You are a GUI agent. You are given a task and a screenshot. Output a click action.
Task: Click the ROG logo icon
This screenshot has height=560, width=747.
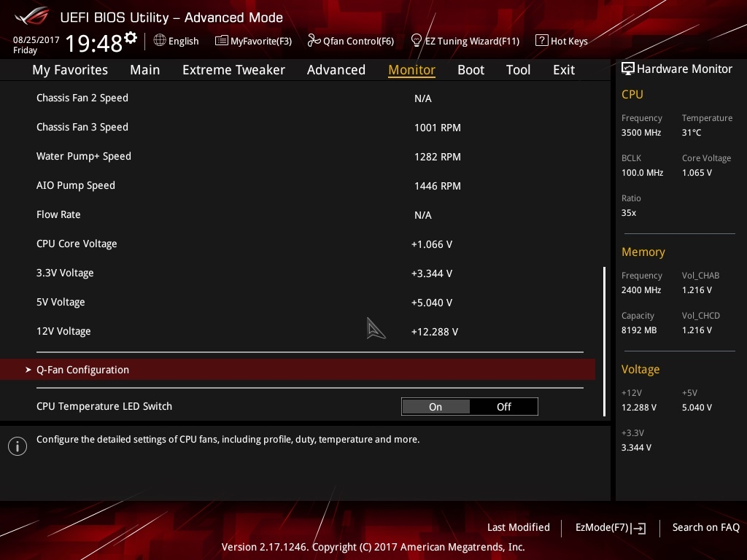(31, 16)
